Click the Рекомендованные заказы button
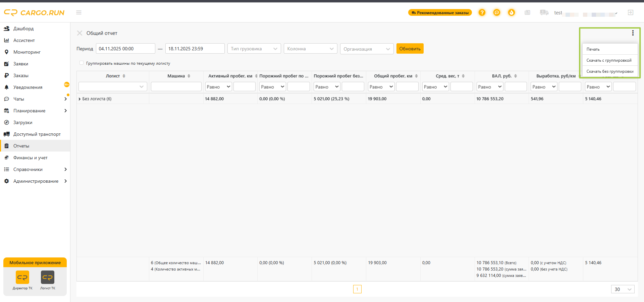Viewport: 644px width, 302px height. 440,13
